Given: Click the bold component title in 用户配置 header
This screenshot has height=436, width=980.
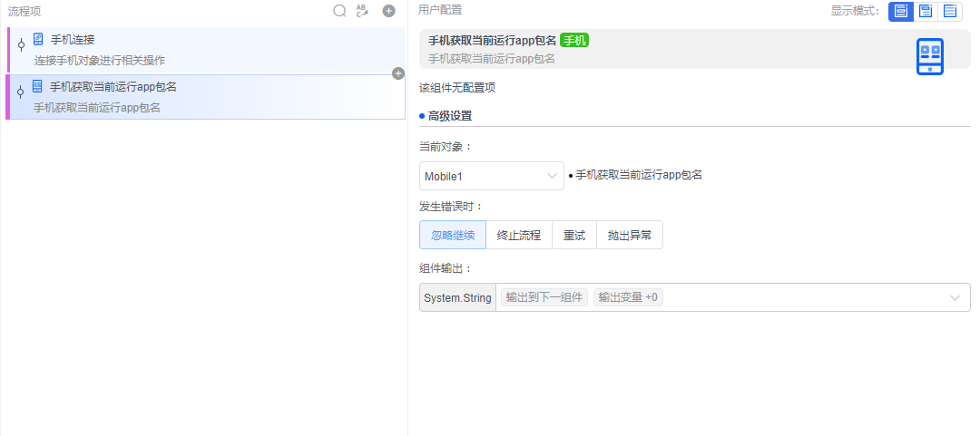Looking at the screenshot, I should pos(492,41).
